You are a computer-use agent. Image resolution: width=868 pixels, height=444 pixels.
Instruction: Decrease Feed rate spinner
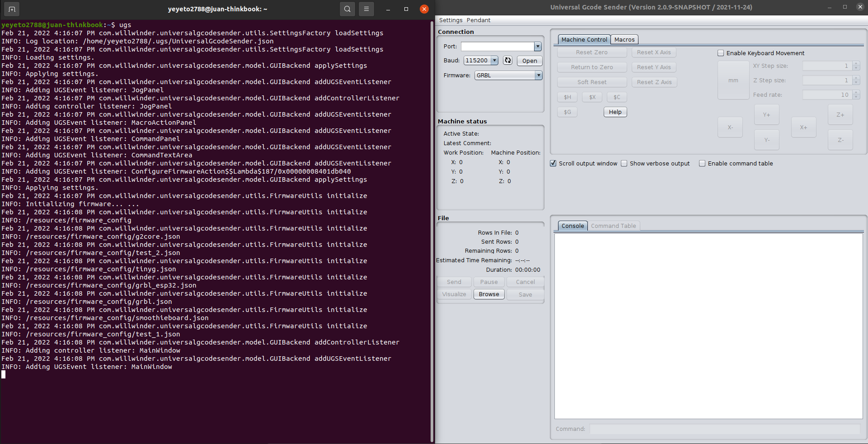[x=856, y=97]
